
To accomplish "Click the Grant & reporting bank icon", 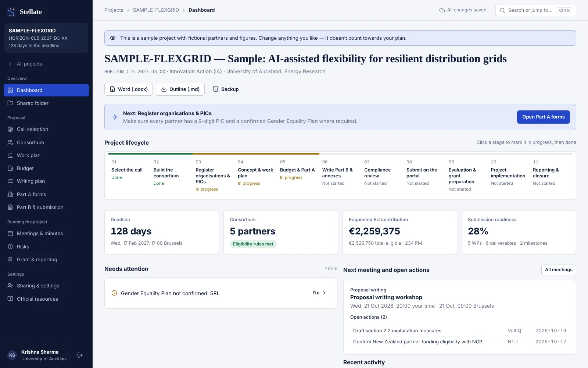I will [x=10, y=259].
